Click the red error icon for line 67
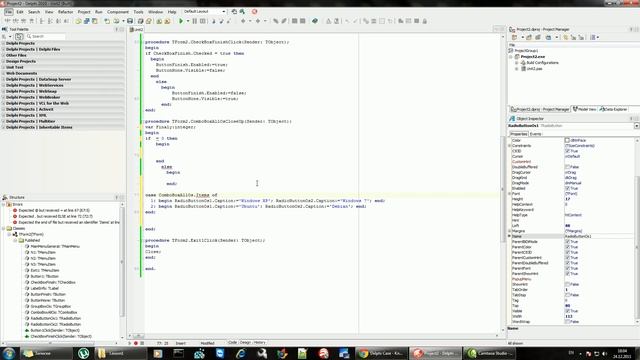Screen dimensions: 640x360 [15, 210]
